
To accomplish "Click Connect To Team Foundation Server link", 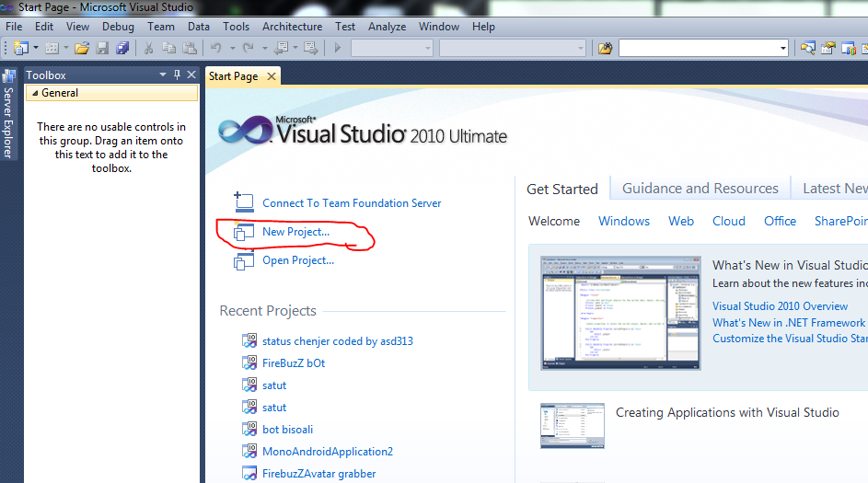I will tap(352, 203).
